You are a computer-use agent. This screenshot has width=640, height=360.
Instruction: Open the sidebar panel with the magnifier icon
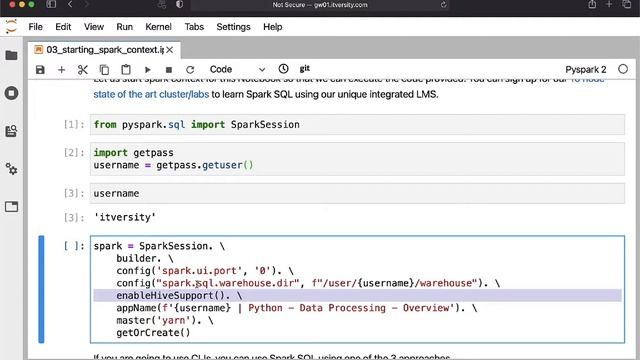[11, 131]
